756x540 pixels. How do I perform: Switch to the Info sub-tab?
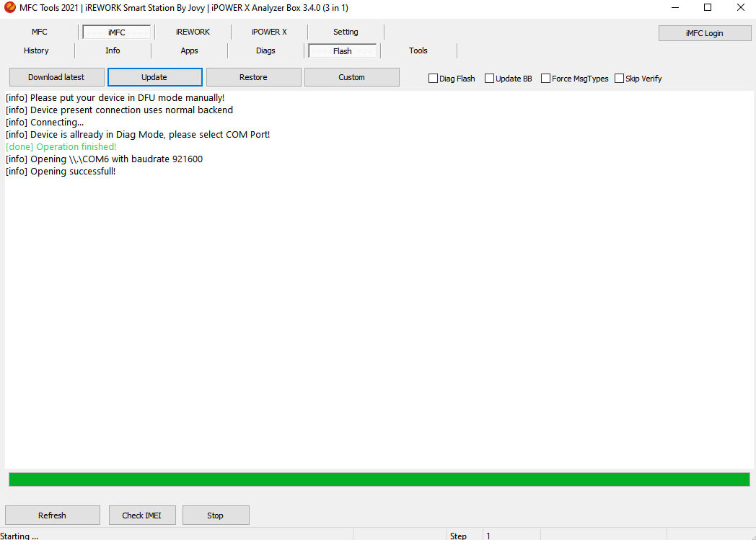pyautogui.click(x=113, y=50)
